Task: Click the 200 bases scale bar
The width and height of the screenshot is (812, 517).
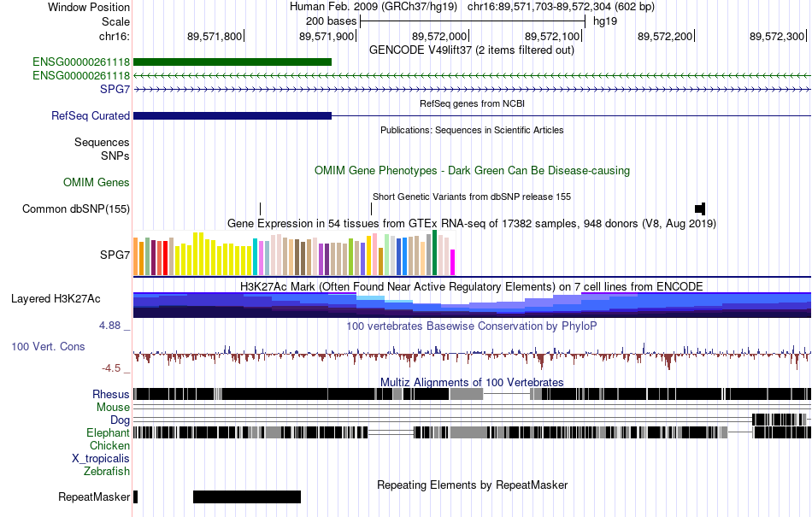Action: pos(473,21)
